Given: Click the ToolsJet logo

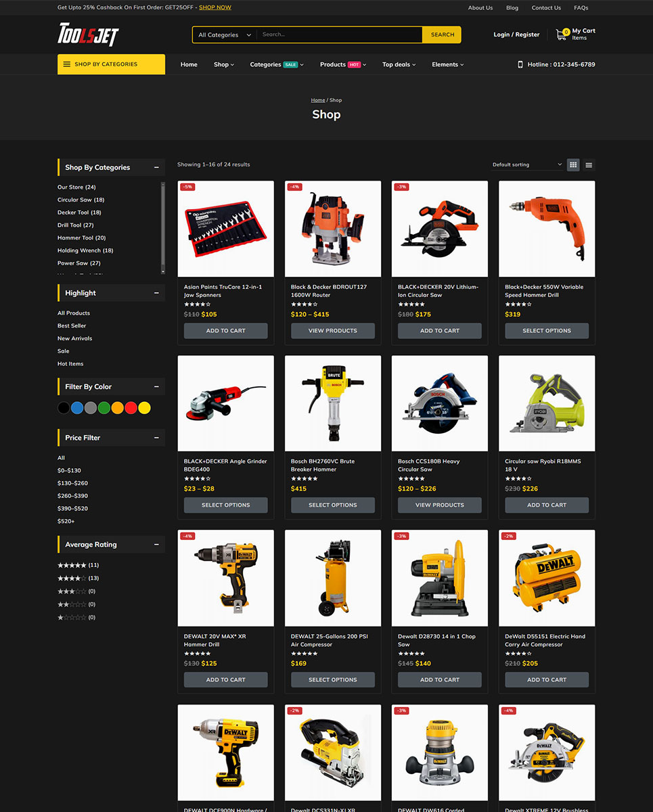Looking at the screenshot, I should coord(88,35).
